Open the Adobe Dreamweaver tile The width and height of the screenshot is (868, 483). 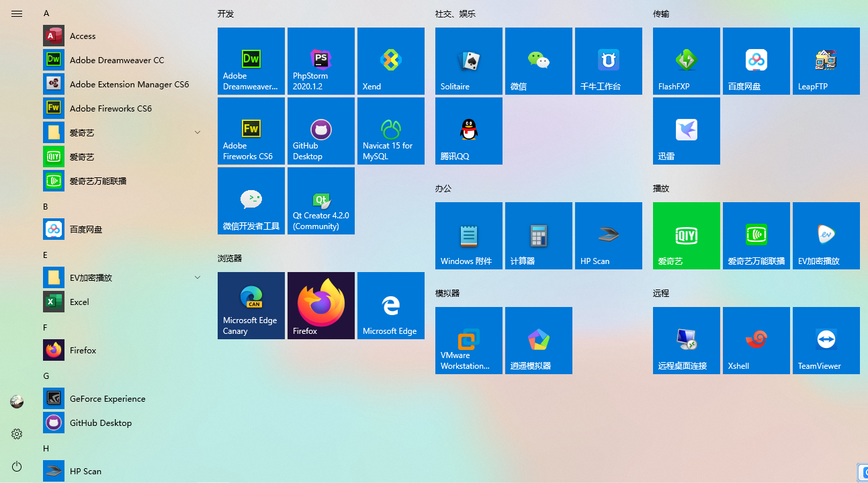[x=251, y=61]
